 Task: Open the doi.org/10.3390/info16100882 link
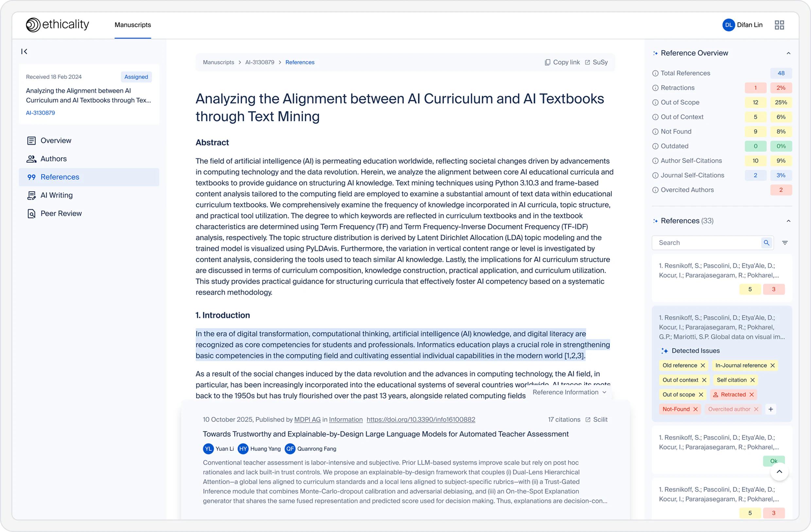421,420
